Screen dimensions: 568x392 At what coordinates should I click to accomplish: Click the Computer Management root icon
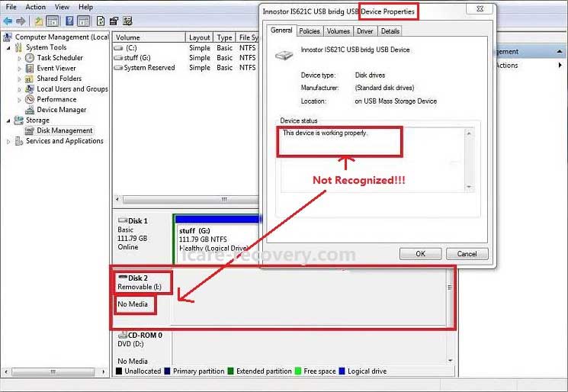(8, 37)
